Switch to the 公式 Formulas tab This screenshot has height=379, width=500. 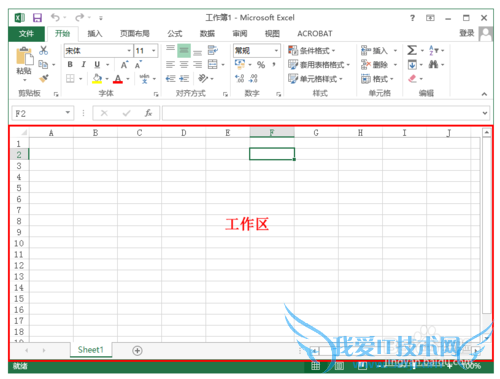point(175,33)
